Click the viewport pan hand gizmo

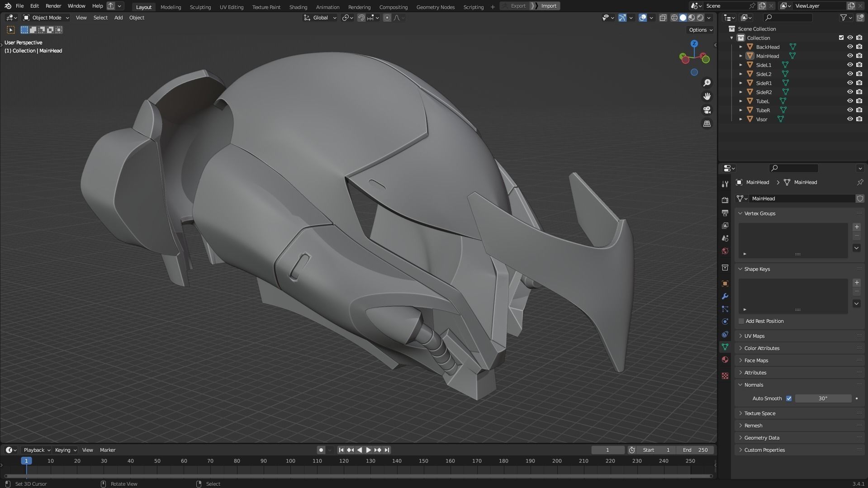(707, 96)
